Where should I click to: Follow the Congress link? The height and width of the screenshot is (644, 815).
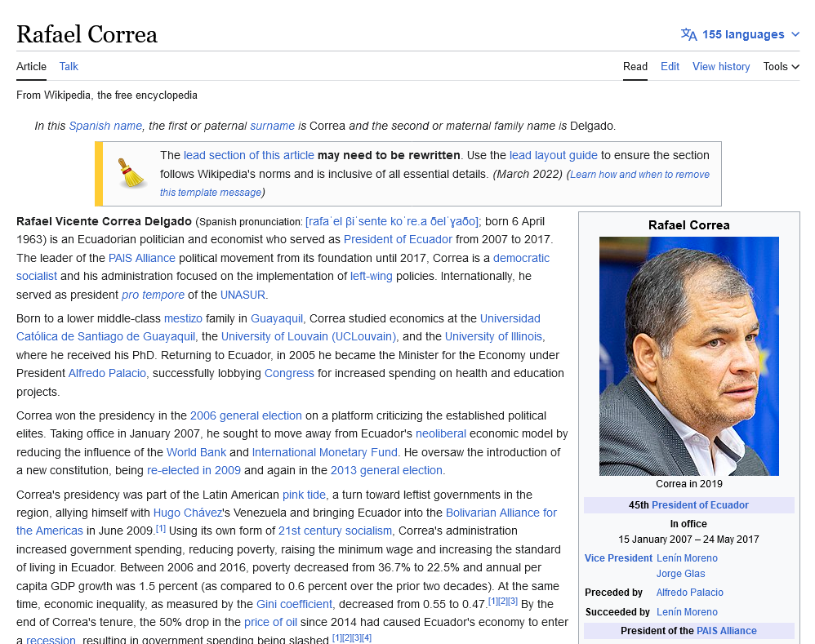click(289, 373)
